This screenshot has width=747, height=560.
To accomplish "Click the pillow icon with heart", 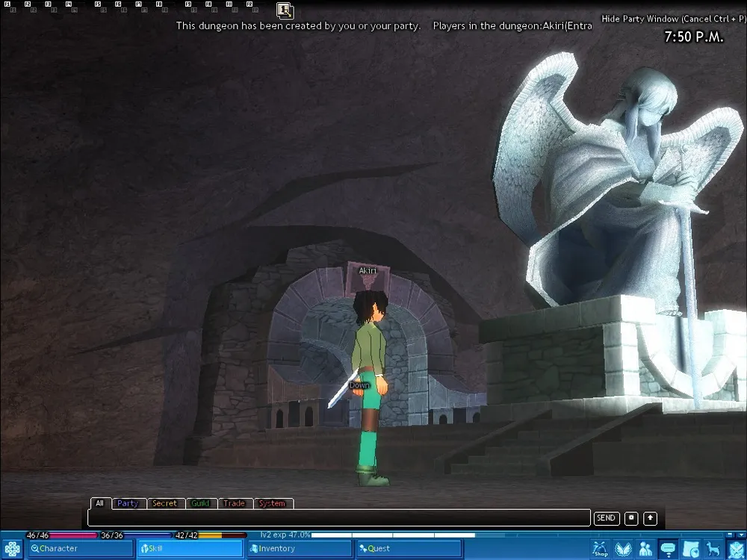I will click(x=691, y=549).
